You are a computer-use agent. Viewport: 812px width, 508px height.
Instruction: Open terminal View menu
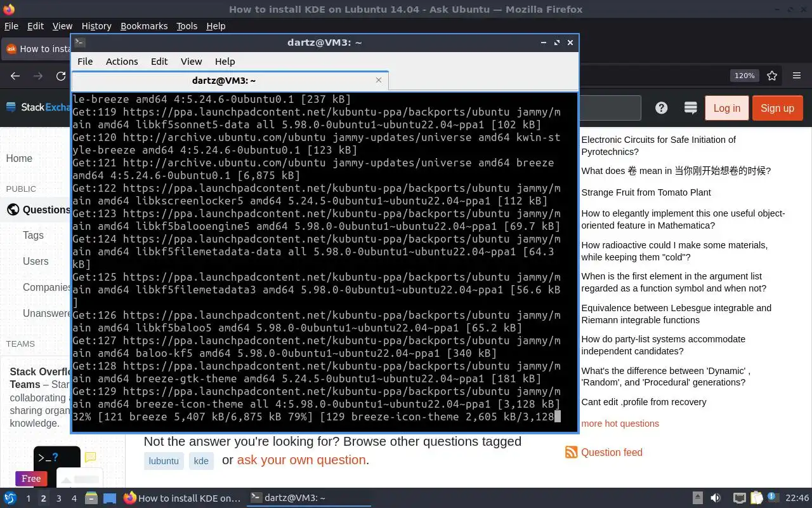[191, 62]
